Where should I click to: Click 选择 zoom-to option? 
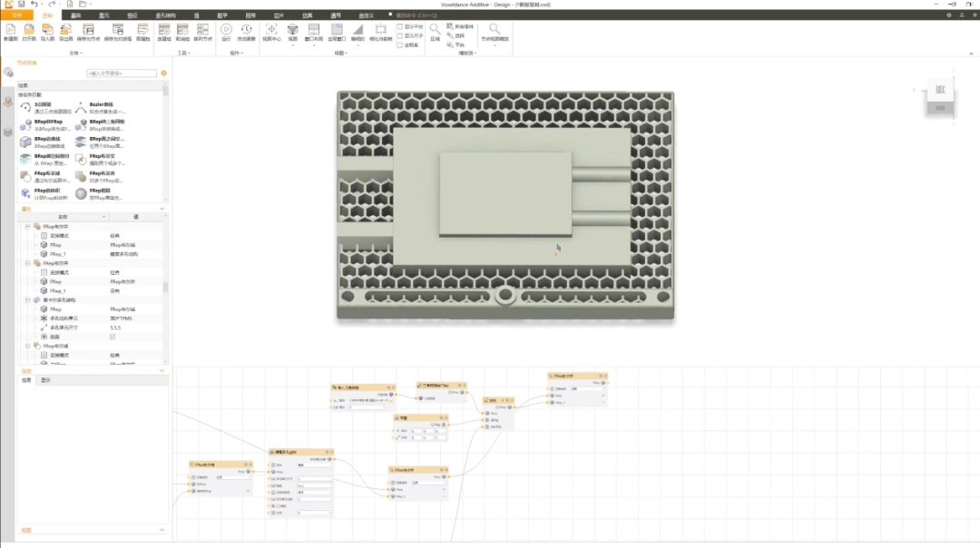tap(456, 35)
